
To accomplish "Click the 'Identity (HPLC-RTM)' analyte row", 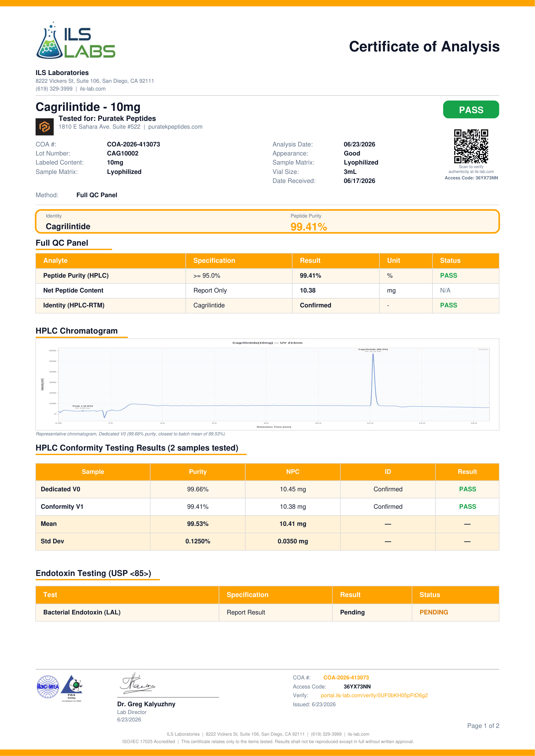I will tap(267, 305).
